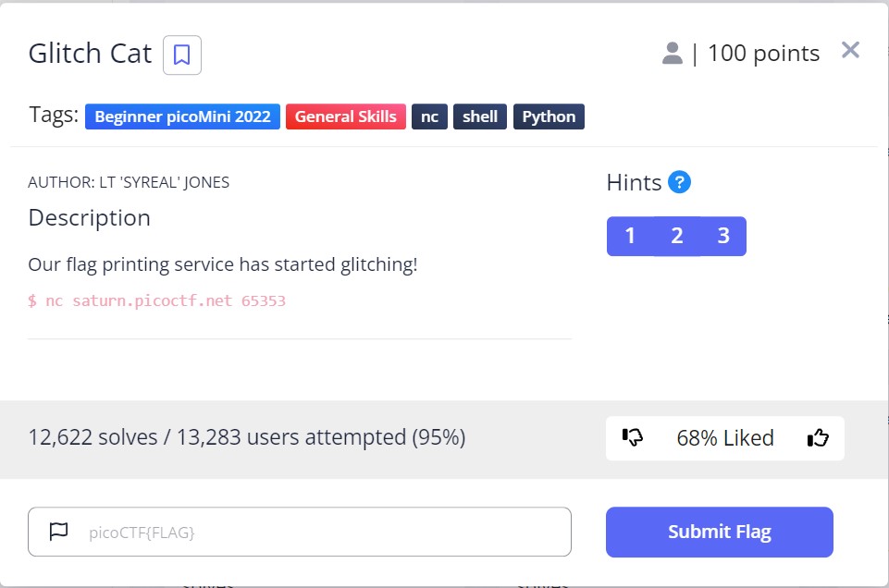Click the author LT 'SYREAL' JONES text

pyautogui.click(x=129, y=182)
